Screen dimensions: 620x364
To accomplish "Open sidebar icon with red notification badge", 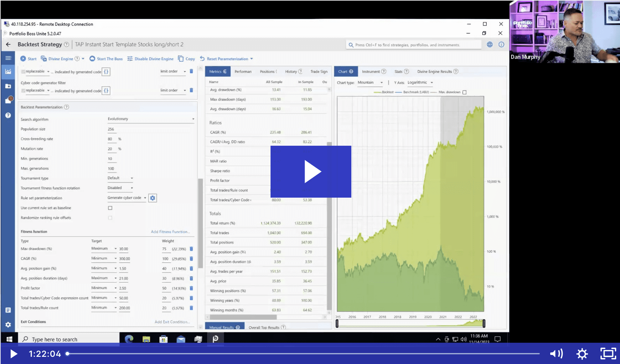I will click(9, 100).
